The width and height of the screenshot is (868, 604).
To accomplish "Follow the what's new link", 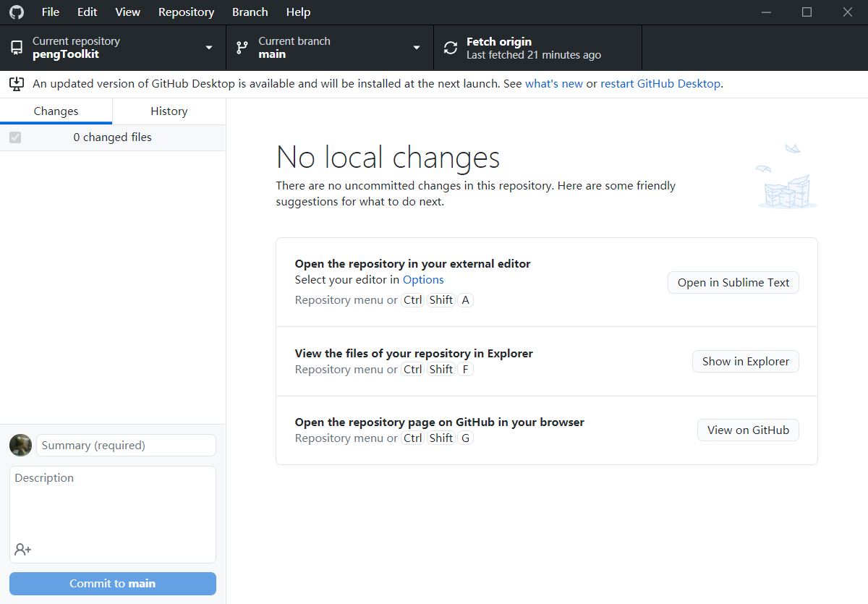I will click(x=553, y=84).
